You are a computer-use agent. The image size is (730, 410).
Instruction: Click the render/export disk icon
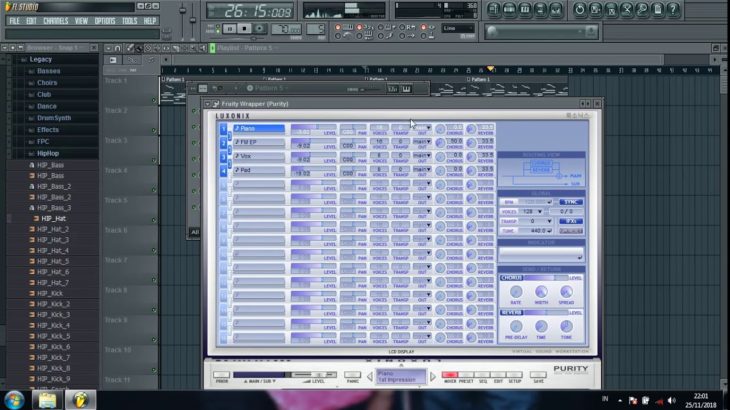[x=611, y=9]
